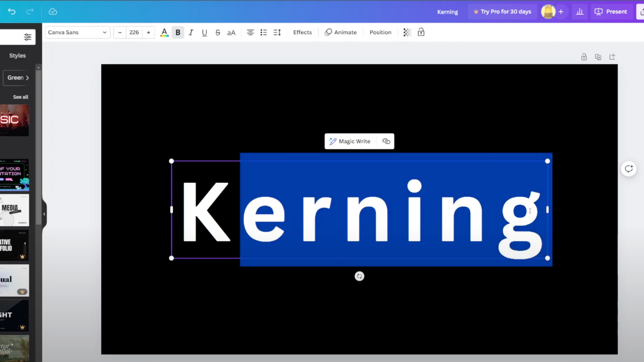Lock the page using the canvas lock icon
The width and height of the screenshot is (644, 362).
584,57
